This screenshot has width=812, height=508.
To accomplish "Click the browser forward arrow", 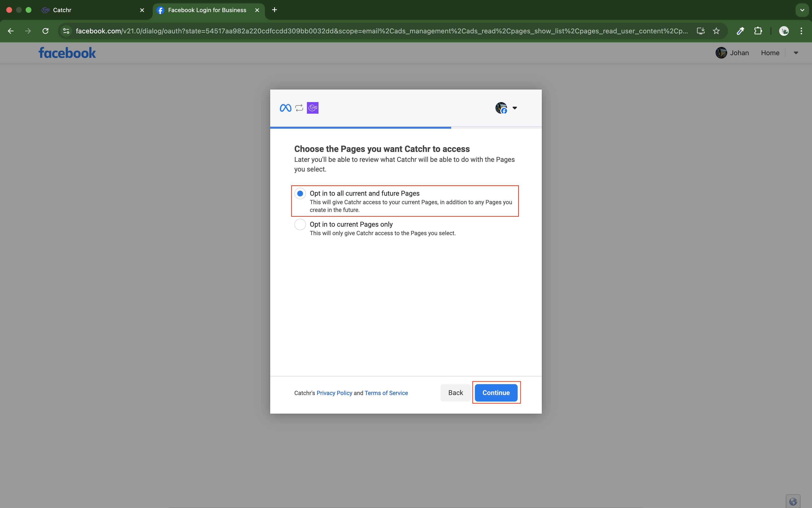I will 28,31.
